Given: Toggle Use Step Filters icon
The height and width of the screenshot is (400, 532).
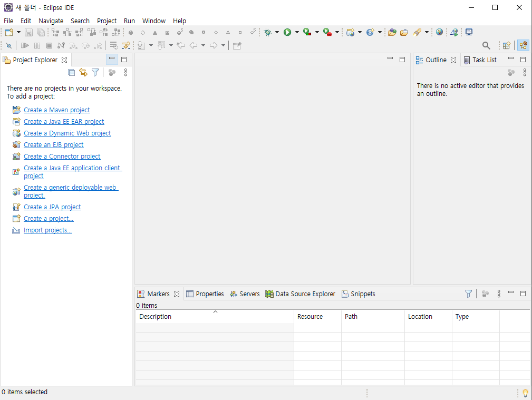Looking at the screenshot, I should pos(126,45).
